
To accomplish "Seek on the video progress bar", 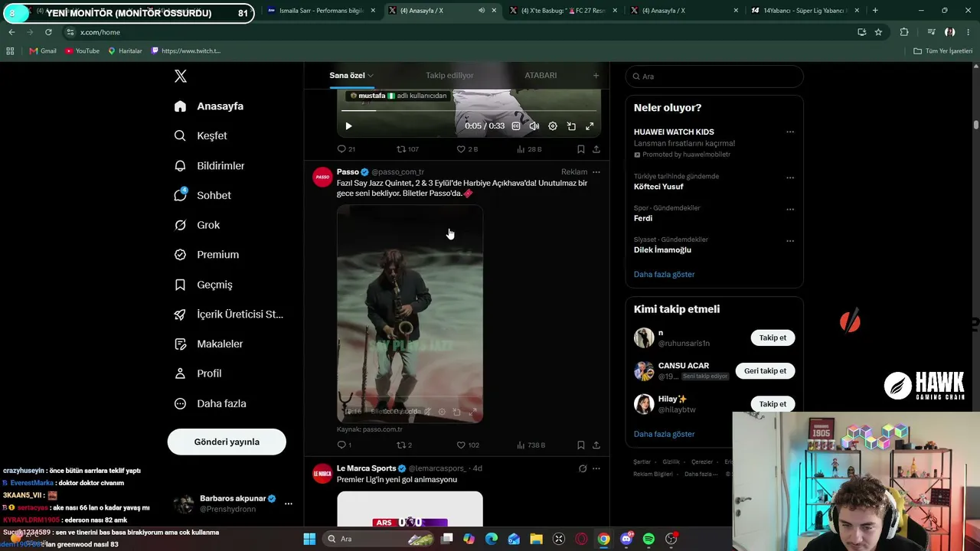I will pos(469,111).
